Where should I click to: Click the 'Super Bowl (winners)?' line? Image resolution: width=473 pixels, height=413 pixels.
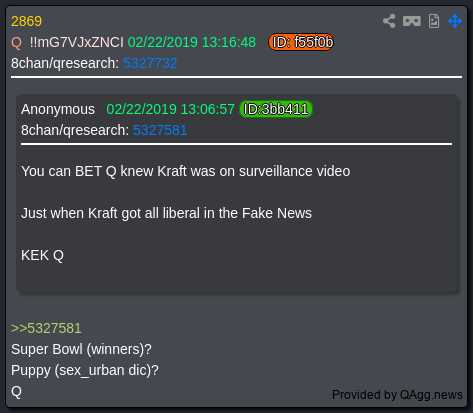tap(81, 349)
